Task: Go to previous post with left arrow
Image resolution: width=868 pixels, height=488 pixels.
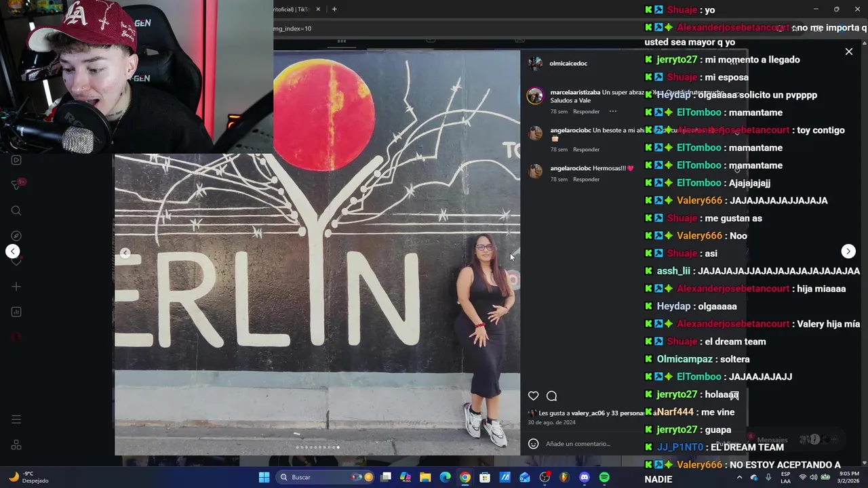Action: tap(13, 251)
